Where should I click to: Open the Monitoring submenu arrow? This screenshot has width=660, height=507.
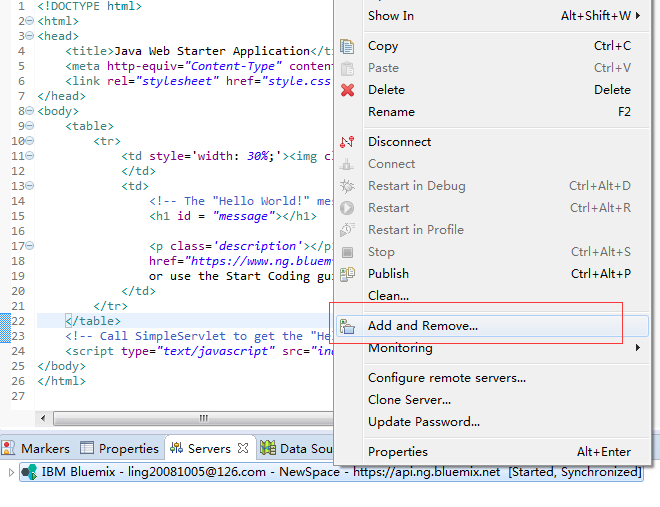(638, 348)
